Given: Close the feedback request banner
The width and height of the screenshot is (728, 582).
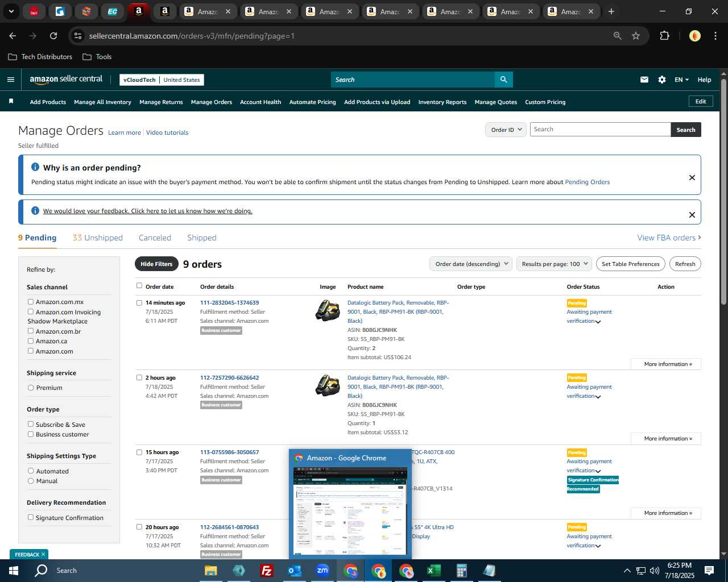Looking at the screenshot, I should pos(692,215).
